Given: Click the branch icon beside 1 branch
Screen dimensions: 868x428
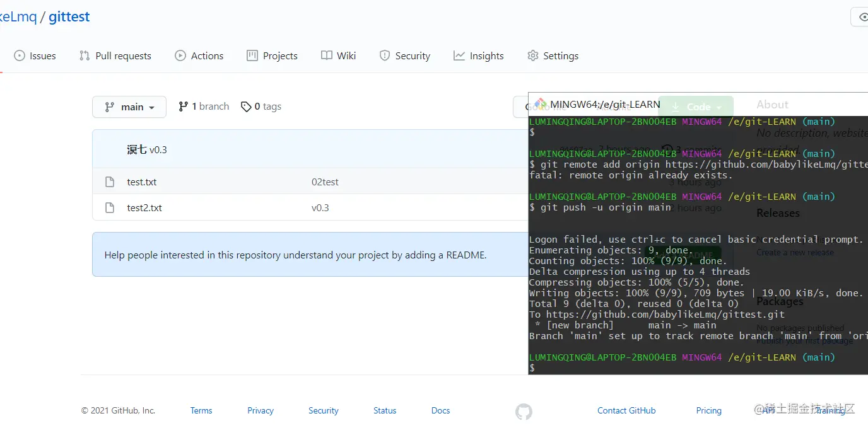Looking at the screenshot, I should (183, 107).
